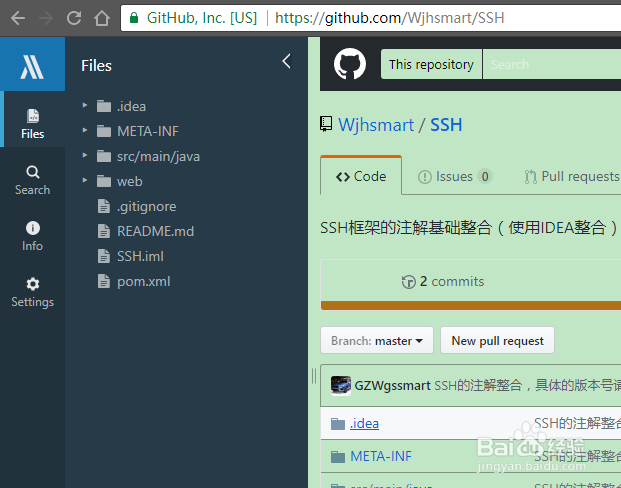The image size is (621, 488).
Task: Select .idea folder in file tree
Action: tap(131, 106)
